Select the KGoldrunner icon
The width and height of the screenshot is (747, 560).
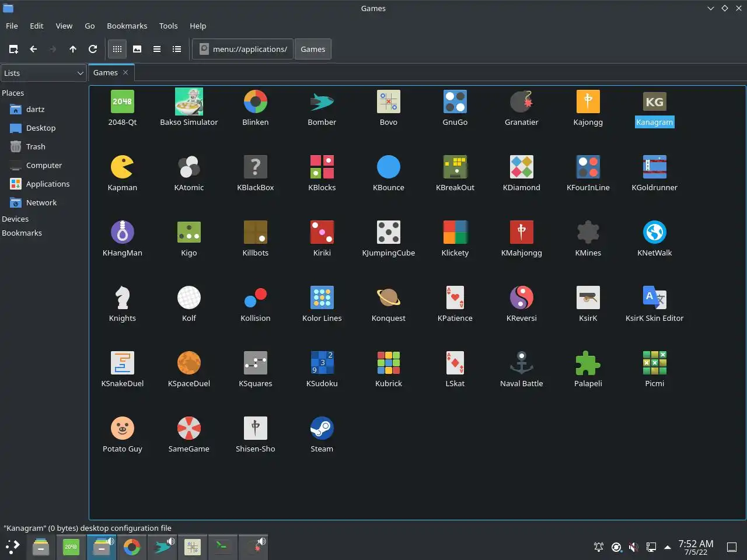tap(655, 167)
